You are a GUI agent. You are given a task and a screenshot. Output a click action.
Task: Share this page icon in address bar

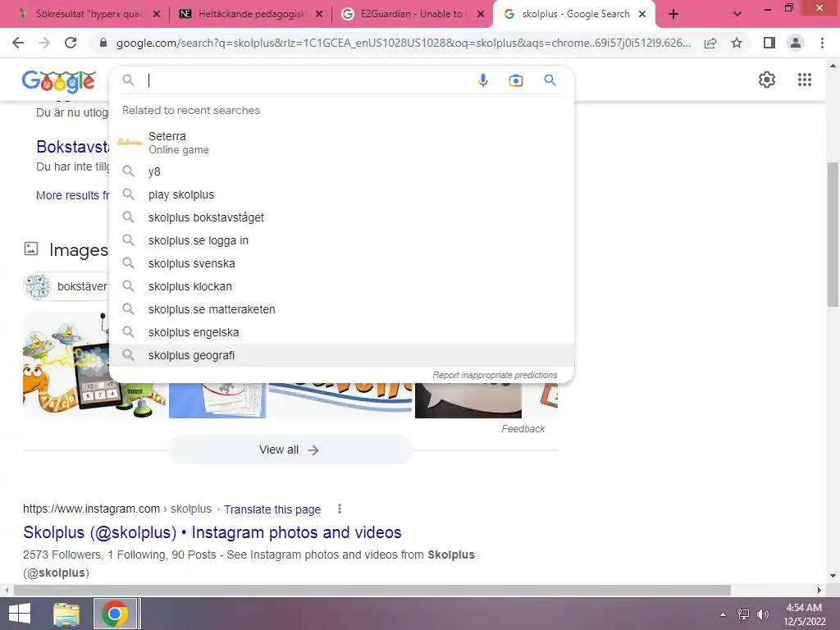[x=710, y=43]
